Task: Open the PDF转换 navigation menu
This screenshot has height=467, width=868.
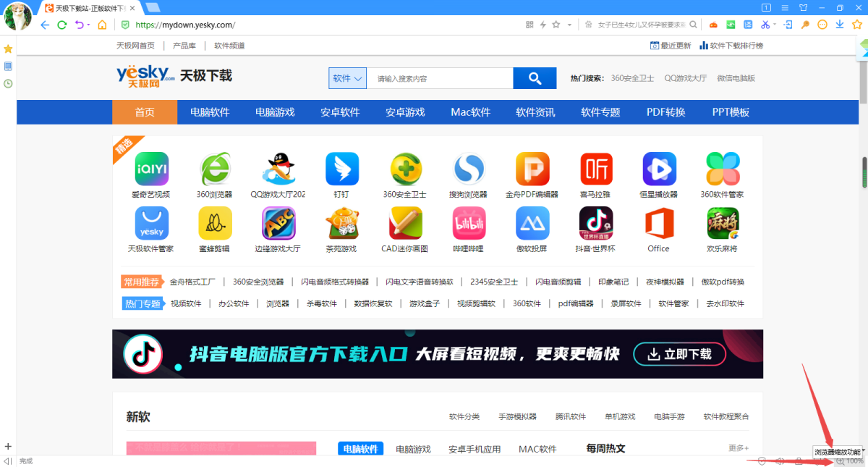Action: pos(665,112)
